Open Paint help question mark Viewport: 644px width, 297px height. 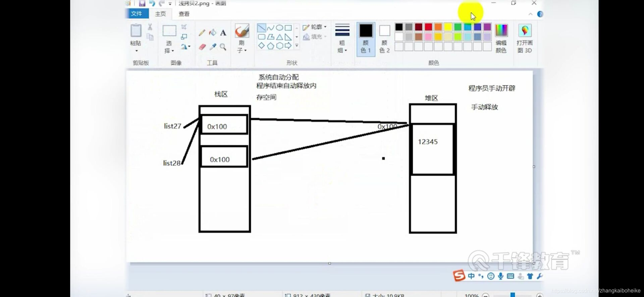click(540, 14)
